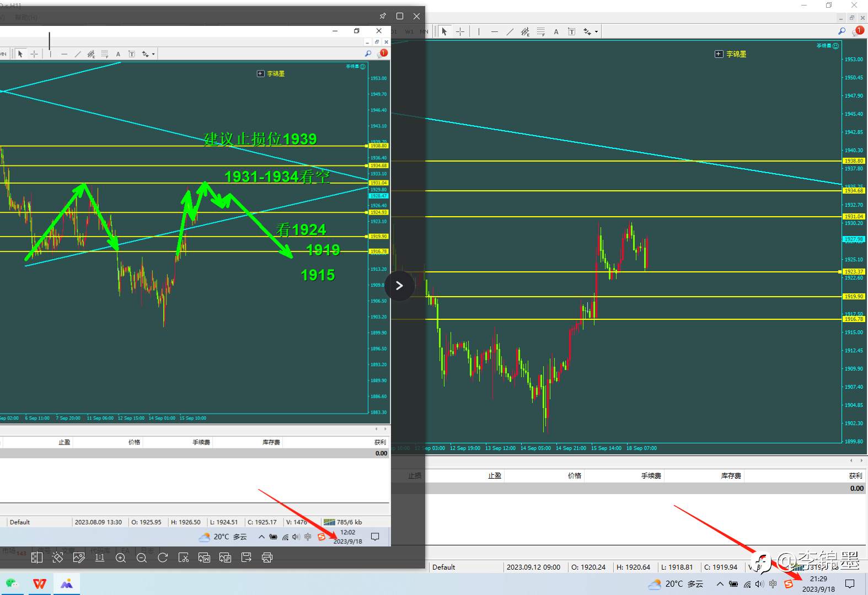
Task: Open the image edit tool in the viewer toolbar
Action: pos(79,558)
